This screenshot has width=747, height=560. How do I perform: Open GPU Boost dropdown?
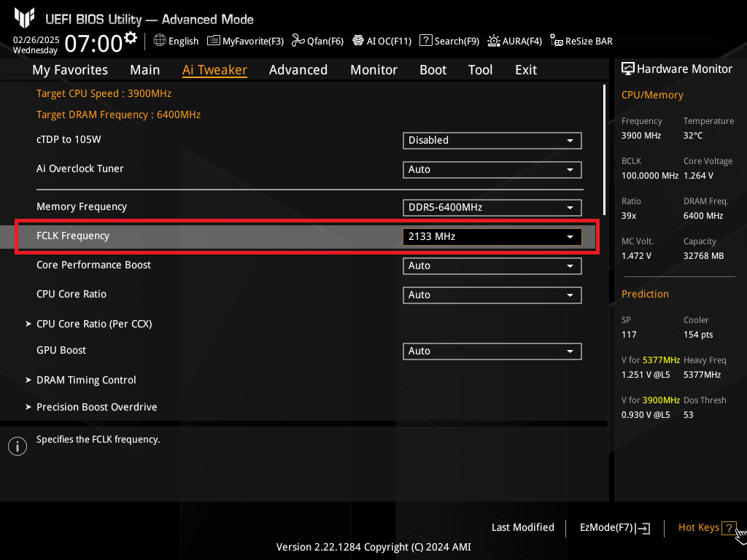pyautogui.click(x=492, y=351)
